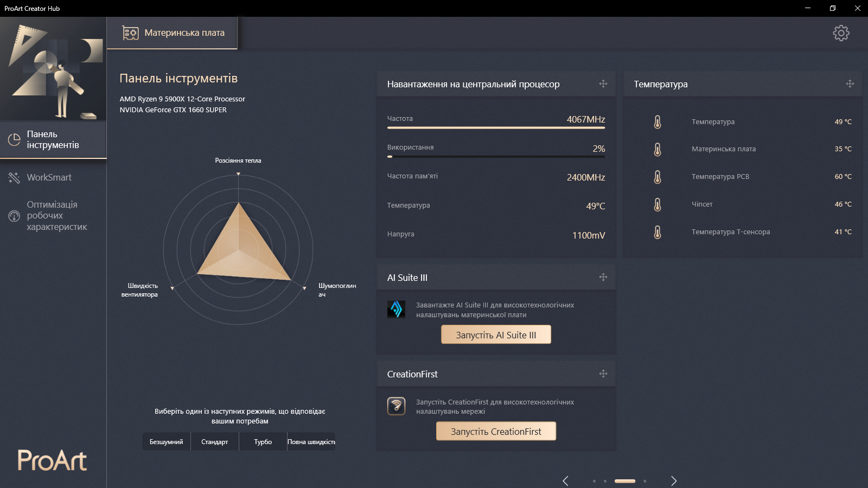Click the Розсіяння тепла chart label
The width and height of the screenshot is (868, 488).
pyautogui.click(x=238, y=160)
